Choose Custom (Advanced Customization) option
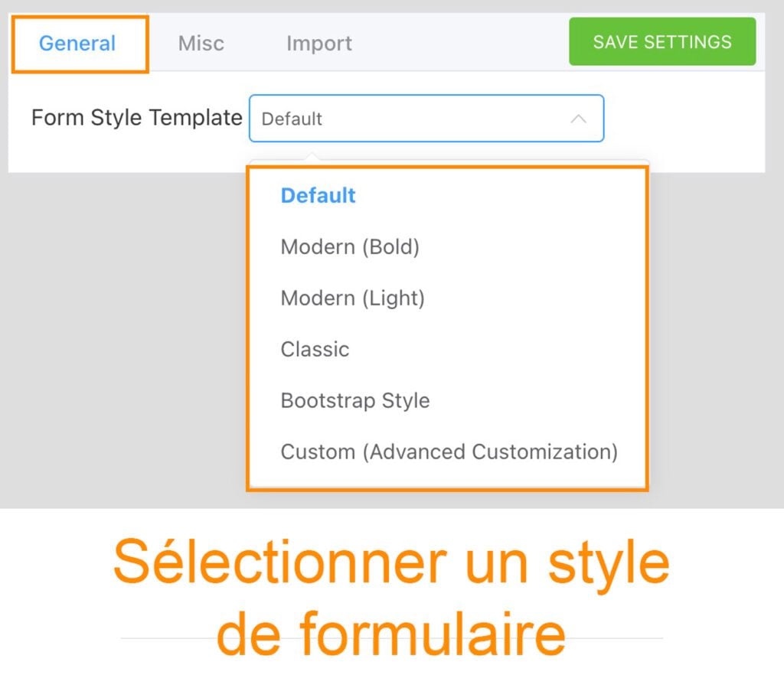This screenshot has width=784, height=688. click(x=449, y=452)
